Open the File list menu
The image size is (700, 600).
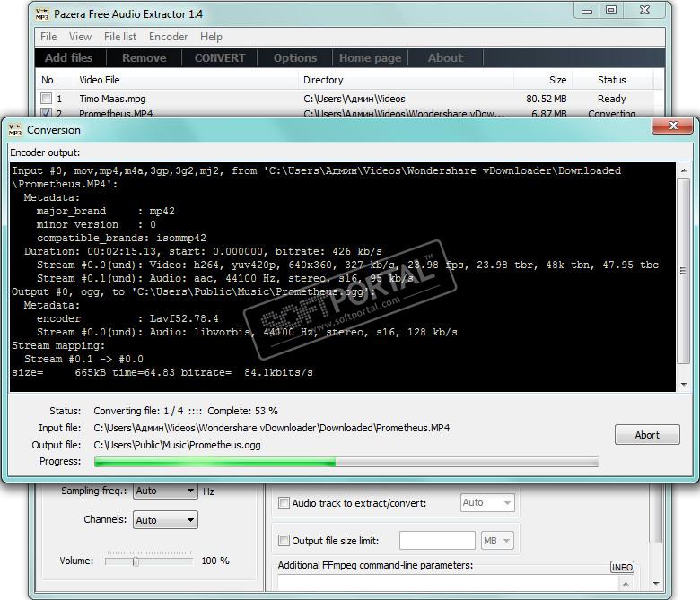coord(120,37)
